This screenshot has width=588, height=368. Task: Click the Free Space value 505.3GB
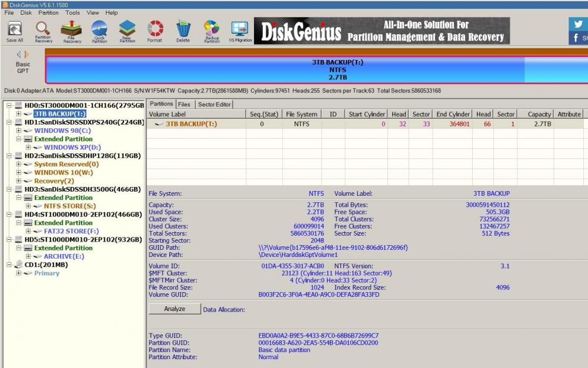pos(497,212)
